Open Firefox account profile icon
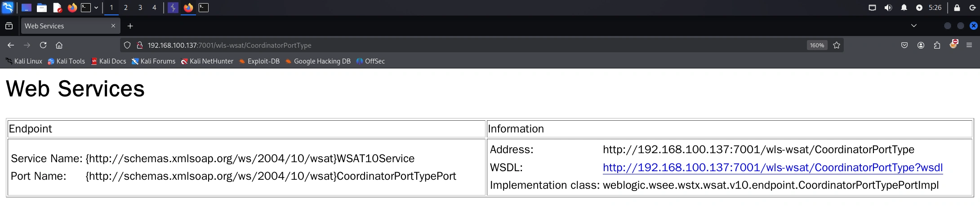 [x=921, y=45]
